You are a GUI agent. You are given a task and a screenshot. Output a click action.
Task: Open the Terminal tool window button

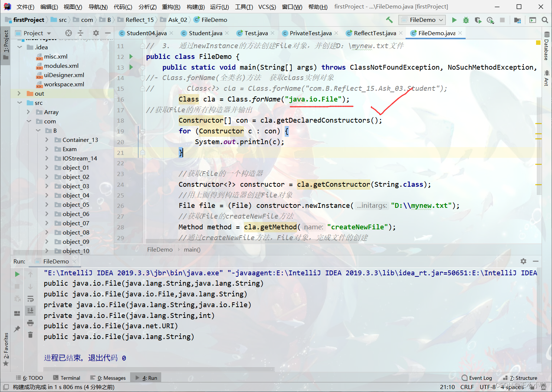67,378
